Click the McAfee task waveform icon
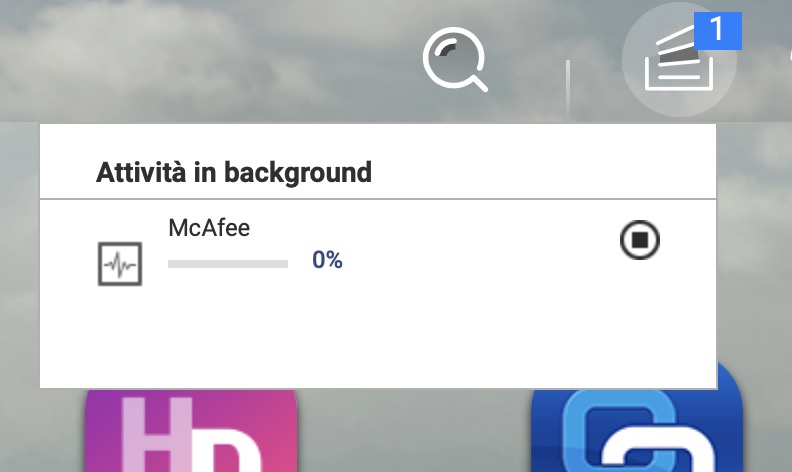 (x=120, y=264)
